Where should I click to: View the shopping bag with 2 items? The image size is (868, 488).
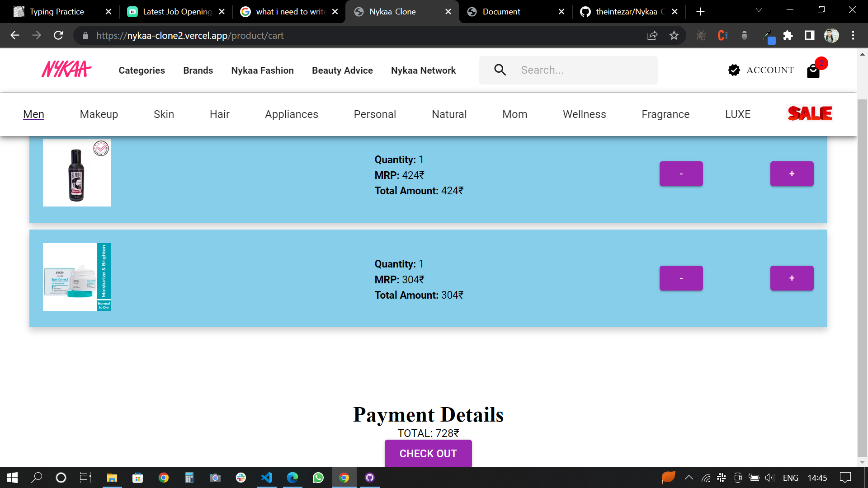[x=813, y=71]
